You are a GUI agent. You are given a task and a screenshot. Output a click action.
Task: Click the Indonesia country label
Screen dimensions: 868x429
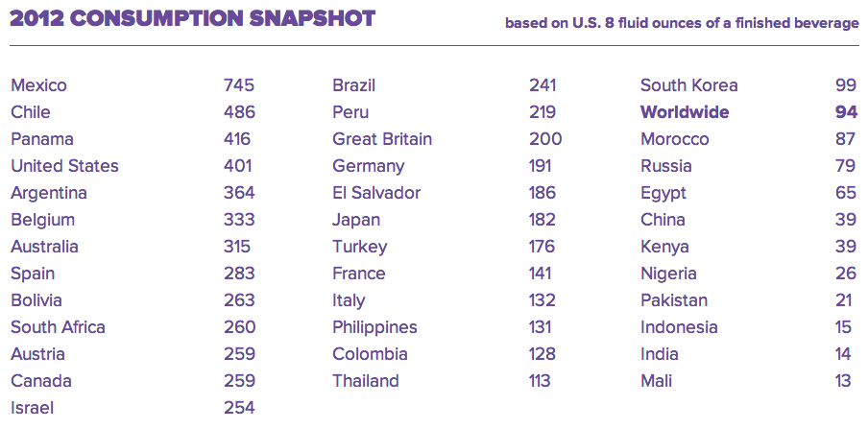[x=679, y=327]
